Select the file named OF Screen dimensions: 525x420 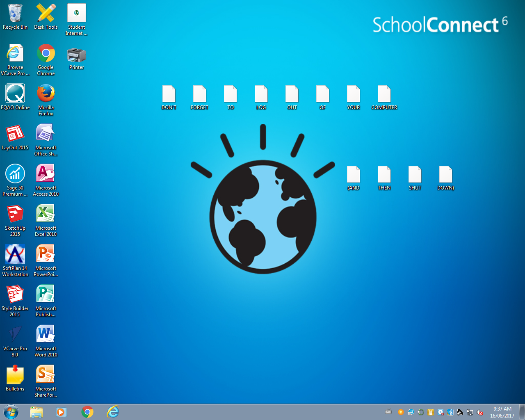click(x=323, y=98)
